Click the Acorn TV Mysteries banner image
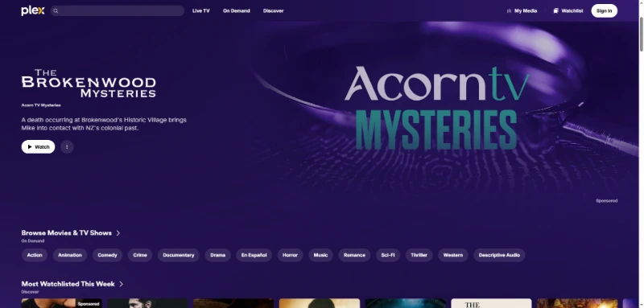The width and height of the screenshot is (644, 308). (x=436, y=109)
